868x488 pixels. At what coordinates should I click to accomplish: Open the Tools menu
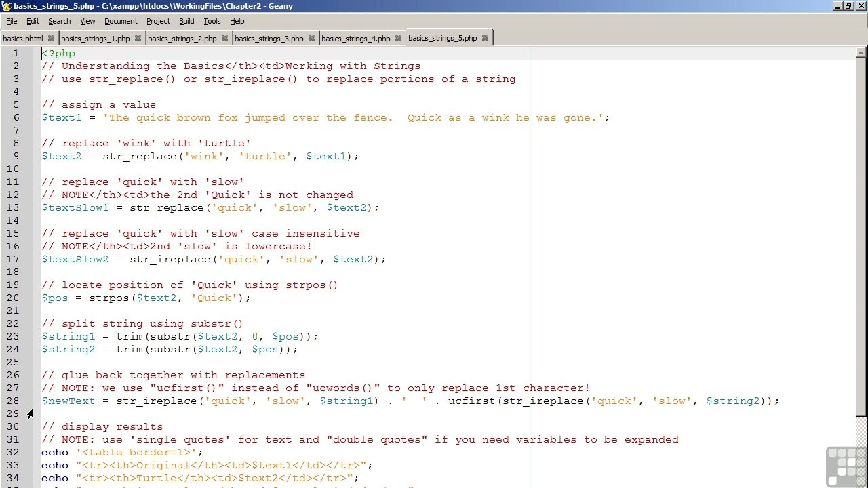212,21
